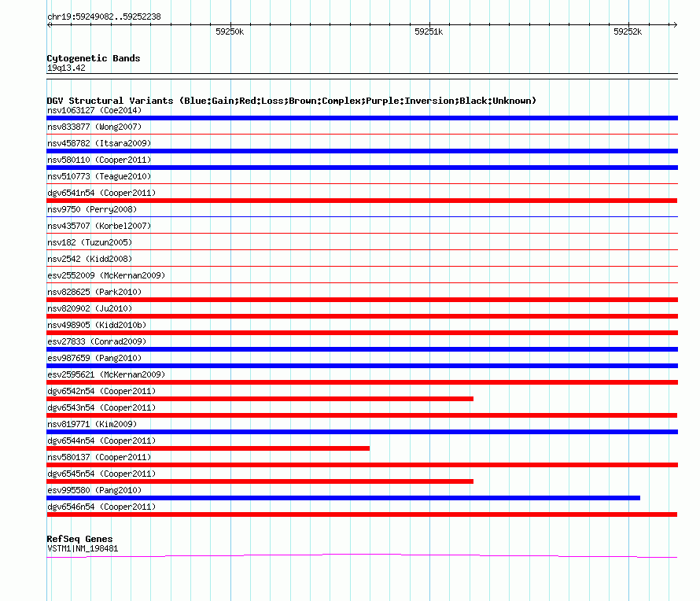
Task: Click the left arrow end of the ruler
Action: (49, 25)
